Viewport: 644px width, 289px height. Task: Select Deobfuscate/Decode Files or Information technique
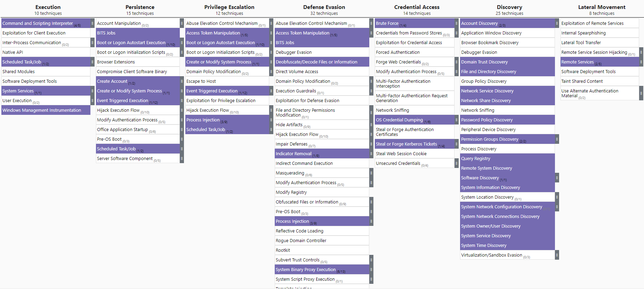pos(322,62)
